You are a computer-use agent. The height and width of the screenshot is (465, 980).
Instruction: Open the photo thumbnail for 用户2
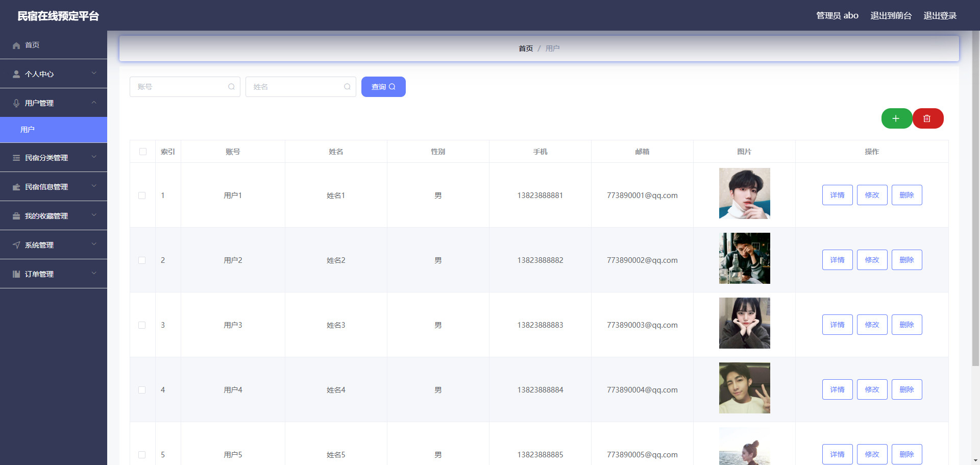pyautogui.click(x=745, y=258)
